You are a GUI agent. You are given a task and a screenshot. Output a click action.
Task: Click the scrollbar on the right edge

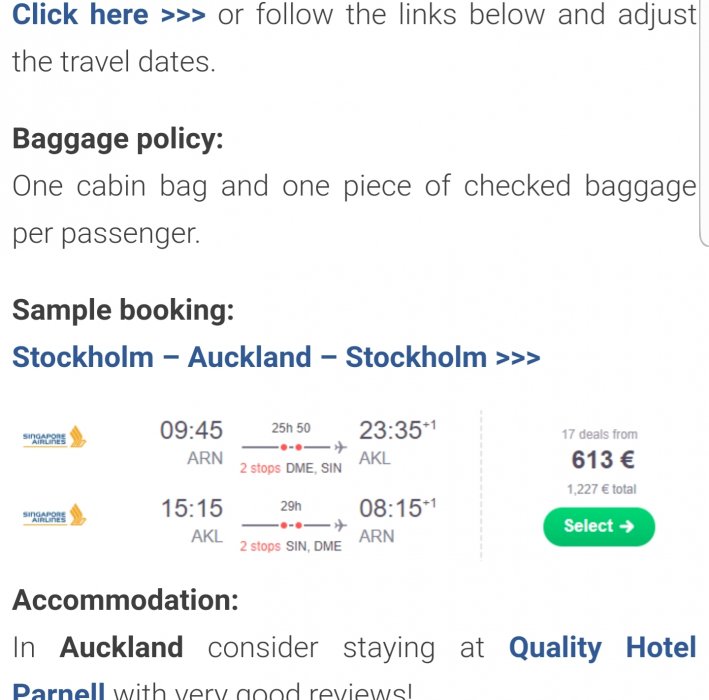tap(703, 120)
